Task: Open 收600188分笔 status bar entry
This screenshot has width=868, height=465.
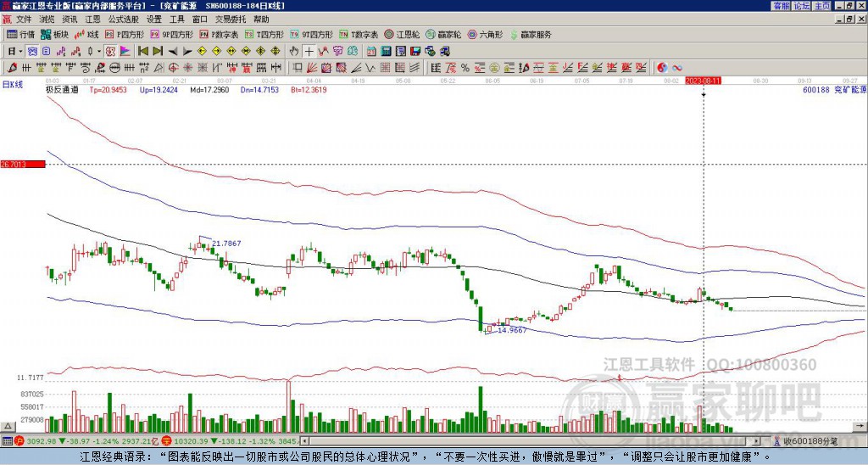Action: (x=805, y=441)
